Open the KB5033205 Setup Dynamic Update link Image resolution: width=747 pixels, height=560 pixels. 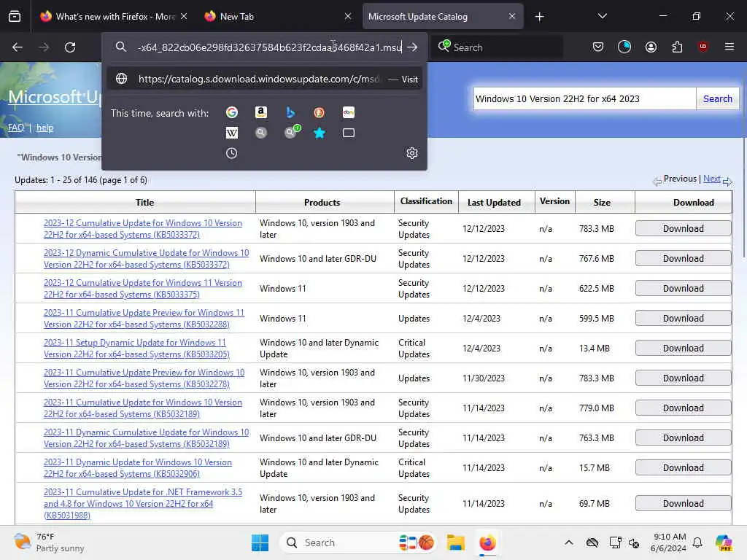tap(136, 349)
